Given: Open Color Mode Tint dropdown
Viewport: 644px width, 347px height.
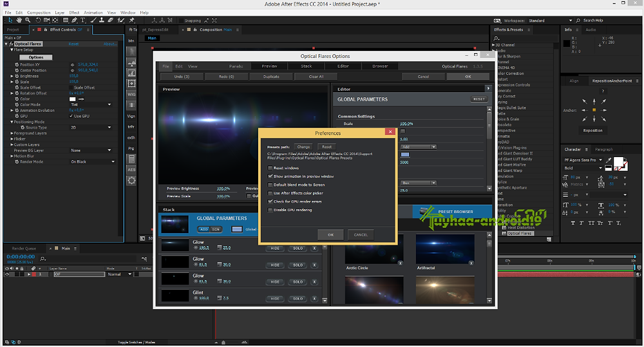Looking at the screenshot, I should click(x=91, y=105).
